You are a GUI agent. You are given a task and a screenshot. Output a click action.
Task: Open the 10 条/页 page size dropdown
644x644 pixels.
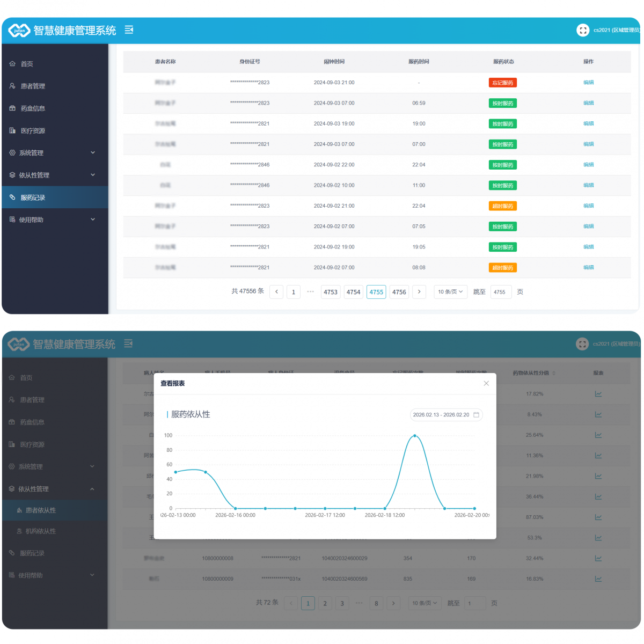pyautogui.click(x=451, y=292)
